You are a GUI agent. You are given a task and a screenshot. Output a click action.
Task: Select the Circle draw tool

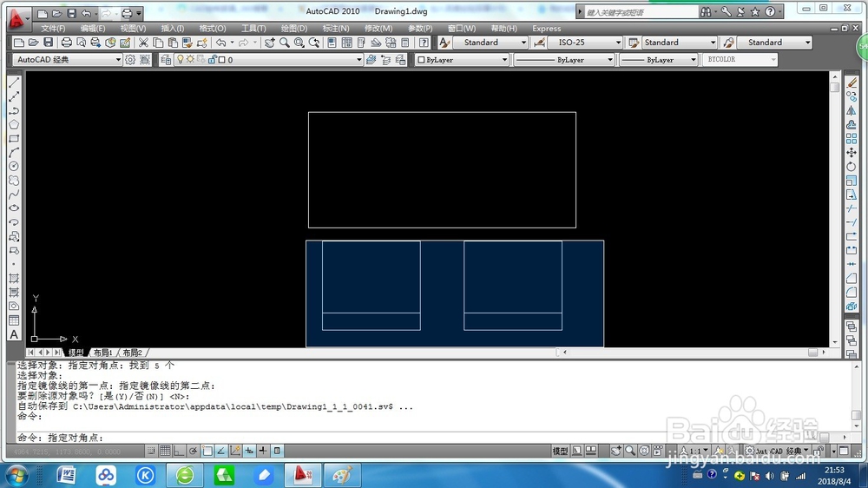(14, 166)
